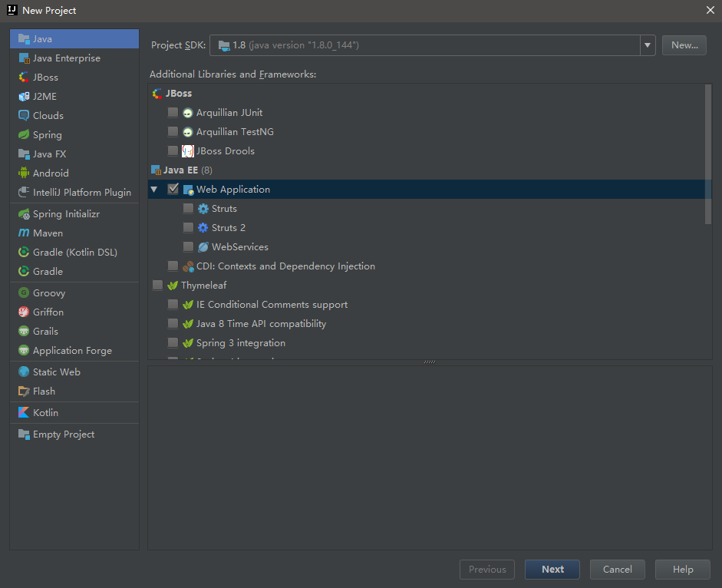
Task: Click the Grails icon in the sidebar
Action: [24, 331]
